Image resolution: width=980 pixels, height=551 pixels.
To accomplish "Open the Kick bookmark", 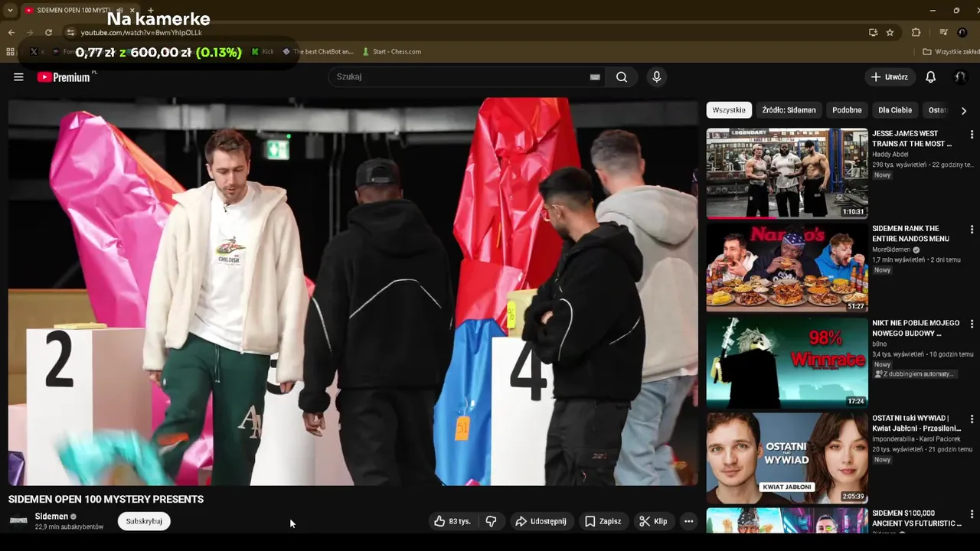I will pyautogui.click(x=263, y=52).
